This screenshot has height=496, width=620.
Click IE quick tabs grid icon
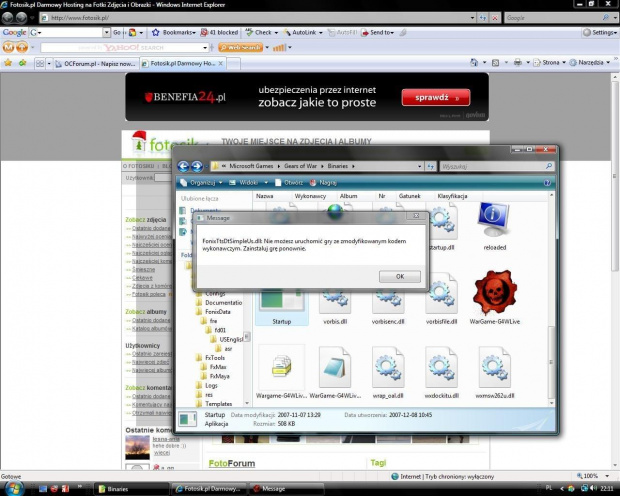click(x=40, y=63)
